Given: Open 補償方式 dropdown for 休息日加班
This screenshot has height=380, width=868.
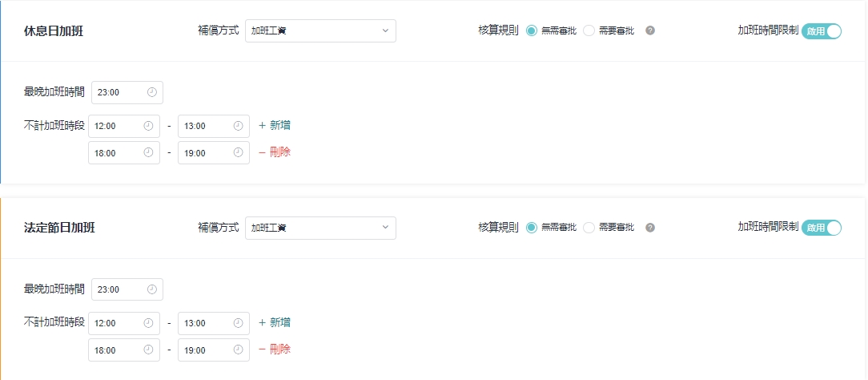Looking at the screenshot, I should 320,31.
